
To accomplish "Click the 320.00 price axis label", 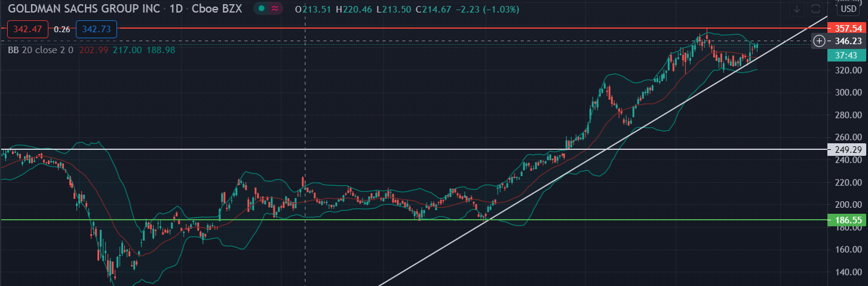I will pos(848,70).
